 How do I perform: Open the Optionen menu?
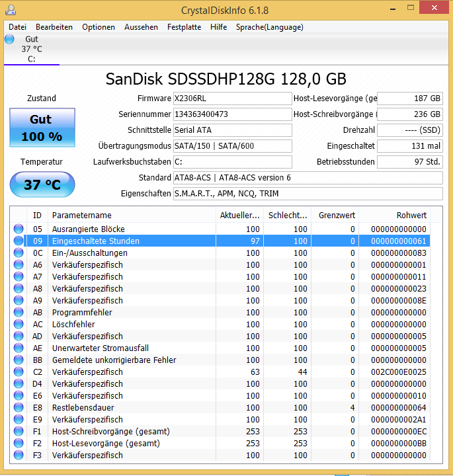(99, 27)
